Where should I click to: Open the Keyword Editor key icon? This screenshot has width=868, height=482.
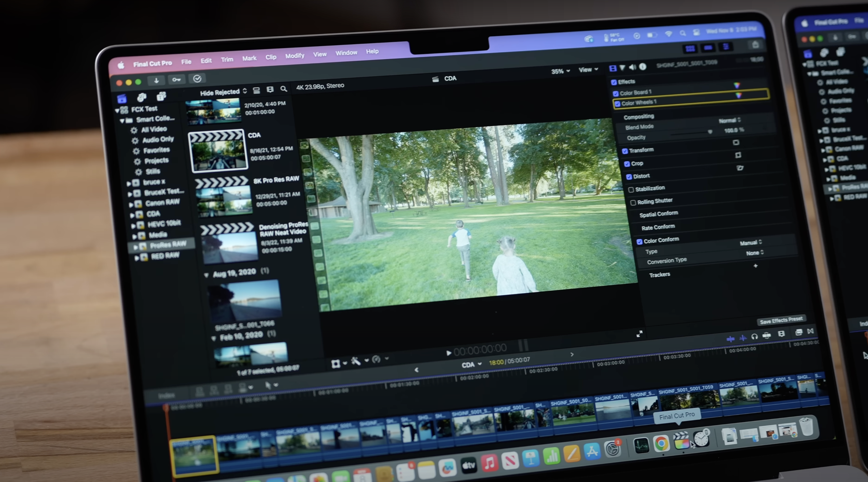[176, 80]
